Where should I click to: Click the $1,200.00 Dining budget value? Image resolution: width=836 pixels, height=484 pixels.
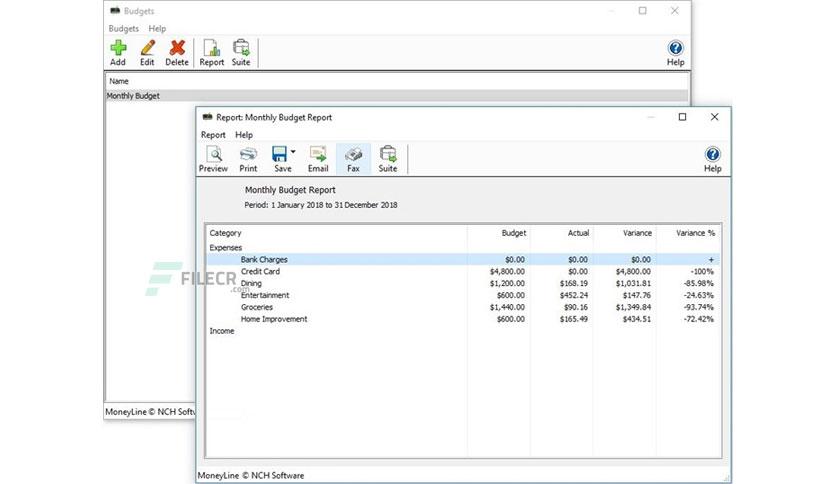[507, 284]
